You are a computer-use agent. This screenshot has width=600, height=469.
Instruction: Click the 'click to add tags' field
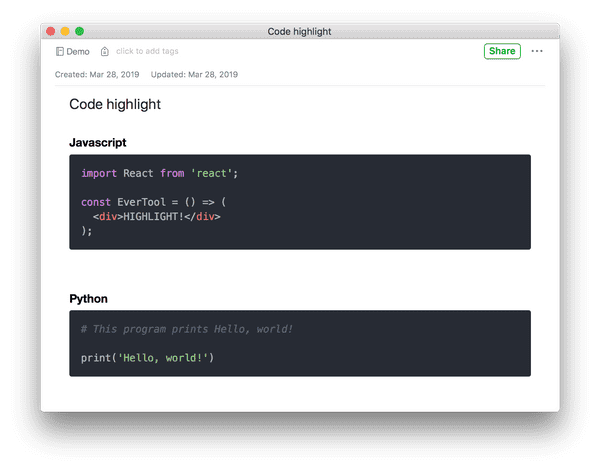pos(147,51)
